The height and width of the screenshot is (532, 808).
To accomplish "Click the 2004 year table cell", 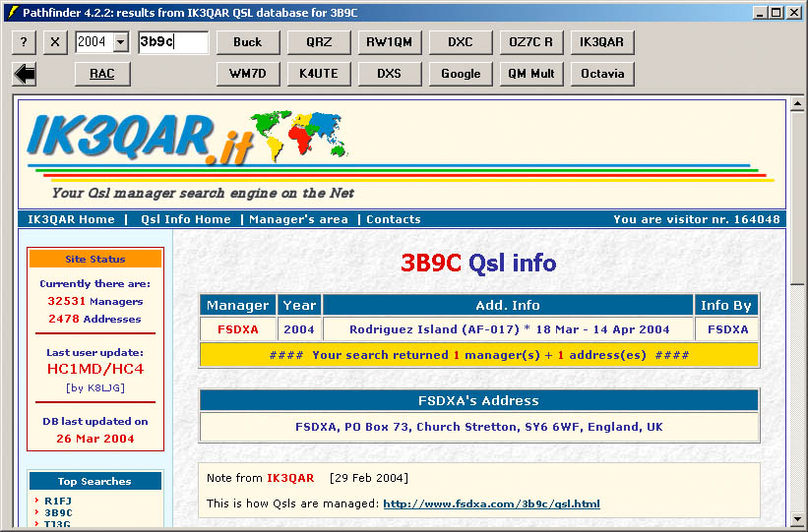I will [x=299, y=329].
